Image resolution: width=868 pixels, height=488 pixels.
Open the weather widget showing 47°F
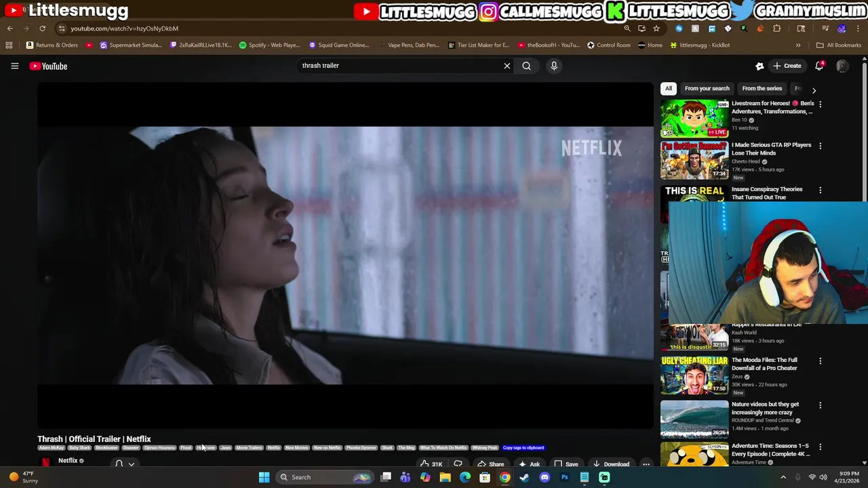(23, 477)
